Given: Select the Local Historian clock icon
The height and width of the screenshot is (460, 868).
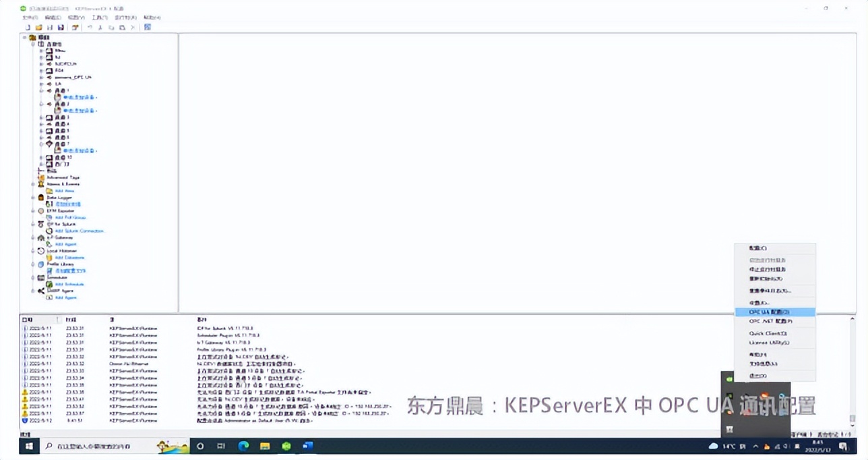Looking at the screenshot, I should [41, 250].
